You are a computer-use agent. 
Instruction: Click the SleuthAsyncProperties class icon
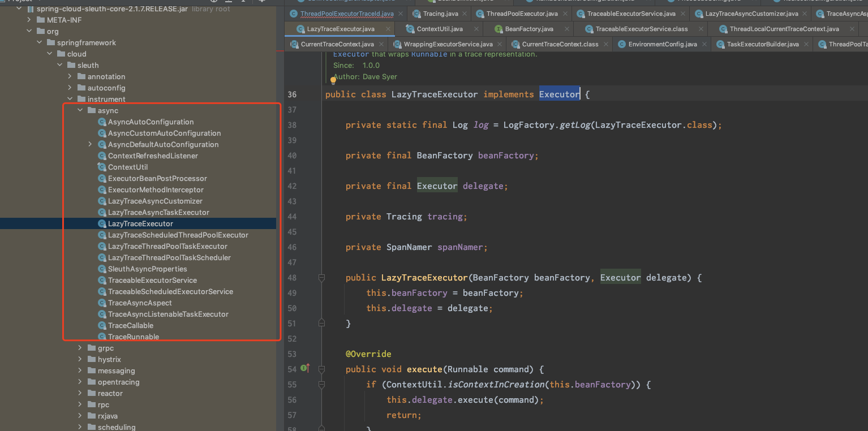coord(102,269)
